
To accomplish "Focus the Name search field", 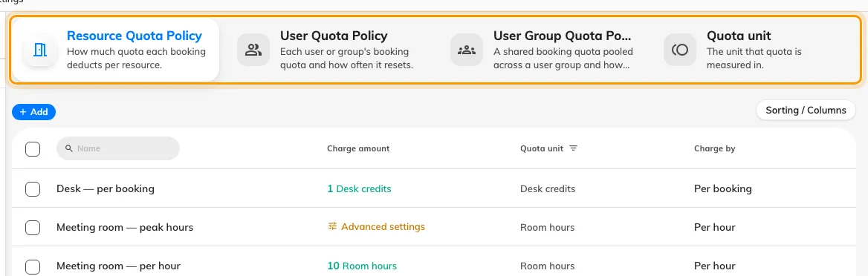I will click(x=118, y=148).
